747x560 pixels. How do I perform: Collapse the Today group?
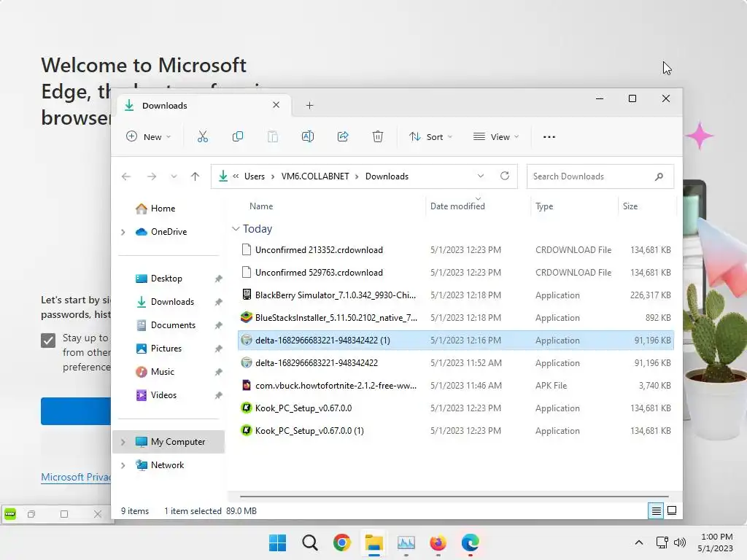click(x=236, y=229)
